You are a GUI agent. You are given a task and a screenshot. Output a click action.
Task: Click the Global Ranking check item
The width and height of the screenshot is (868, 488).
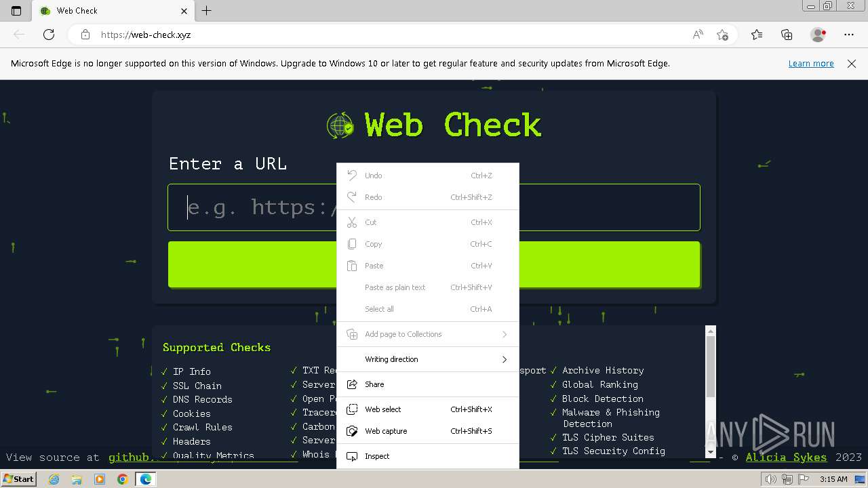click(600, 384)
